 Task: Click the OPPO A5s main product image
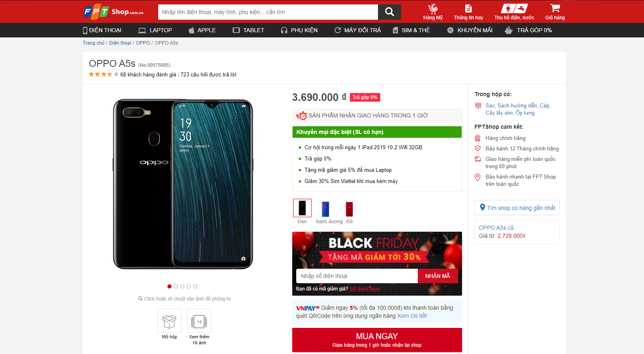(183, 184)
